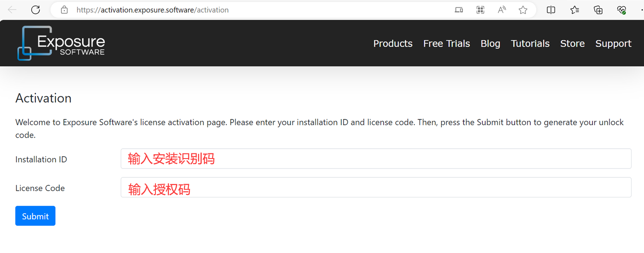
Task: Start Read Aloud from the address bar
Action: click(x=502, y=10)
